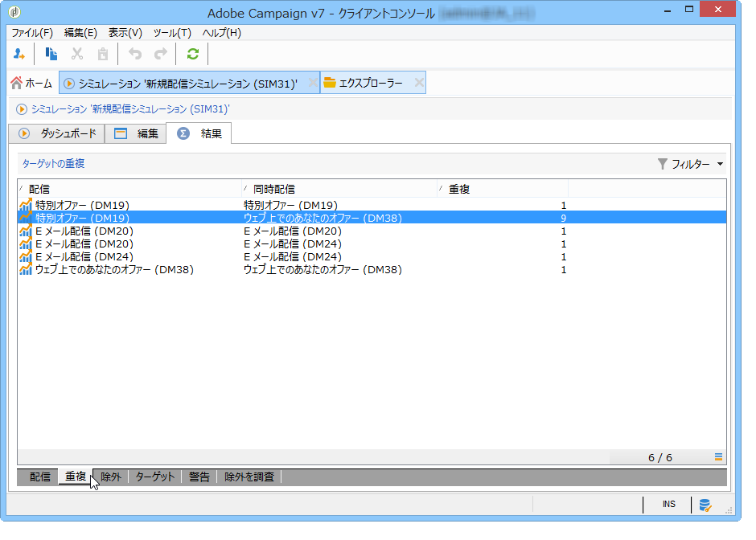Image resolution: width=756 pixels, height=540 pixels.
Task: Click chart icon of ウェブ上でのあなたのオファー row
Action: click(26, 269)
